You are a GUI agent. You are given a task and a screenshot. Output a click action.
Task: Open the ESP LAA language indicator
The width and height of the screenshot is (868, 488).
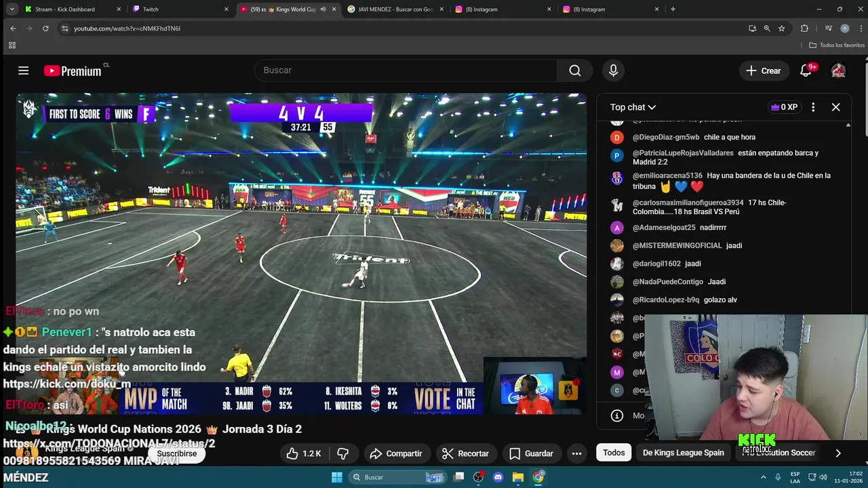coord(795,477)
